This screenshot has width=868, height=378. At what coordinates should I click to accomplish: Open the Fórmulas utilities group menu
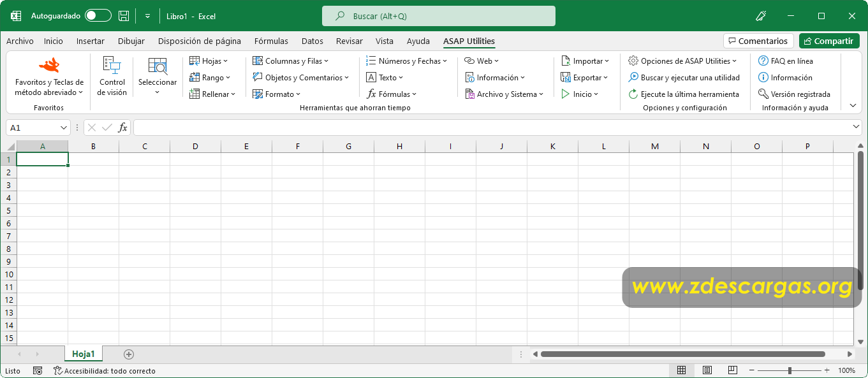tap(392, 94)
